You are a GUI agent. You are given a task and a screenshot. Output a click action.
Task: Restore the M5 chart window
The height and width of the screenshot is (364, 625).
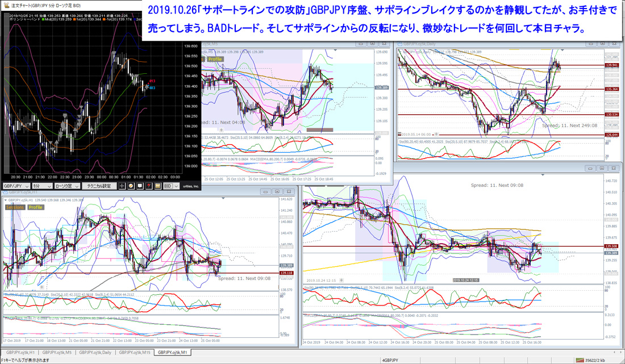[x=372, y=43]
